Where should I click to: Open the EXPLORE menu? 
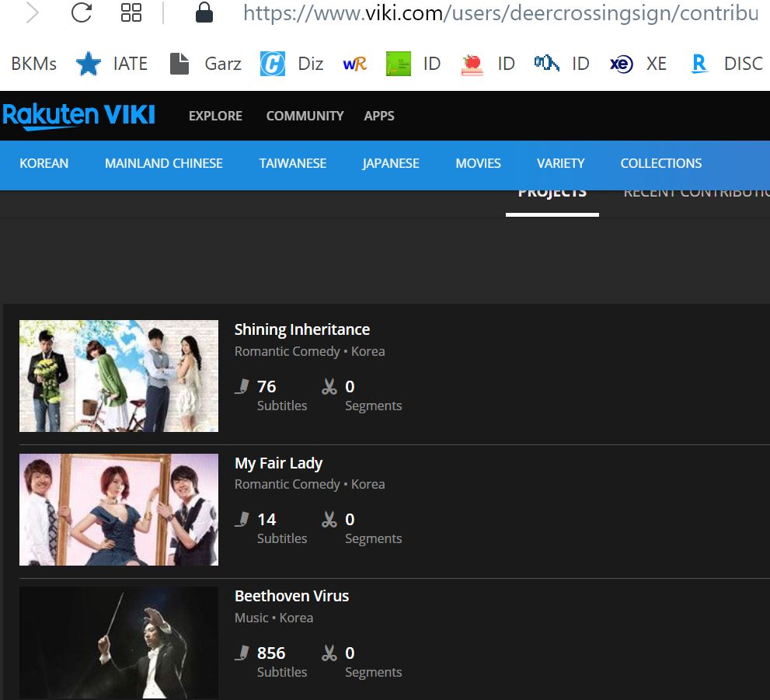[215, 116]
